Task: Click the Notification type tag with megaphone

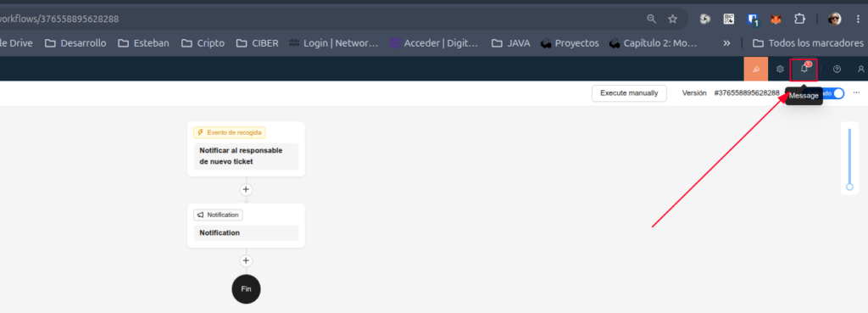Action: point(218,215)
